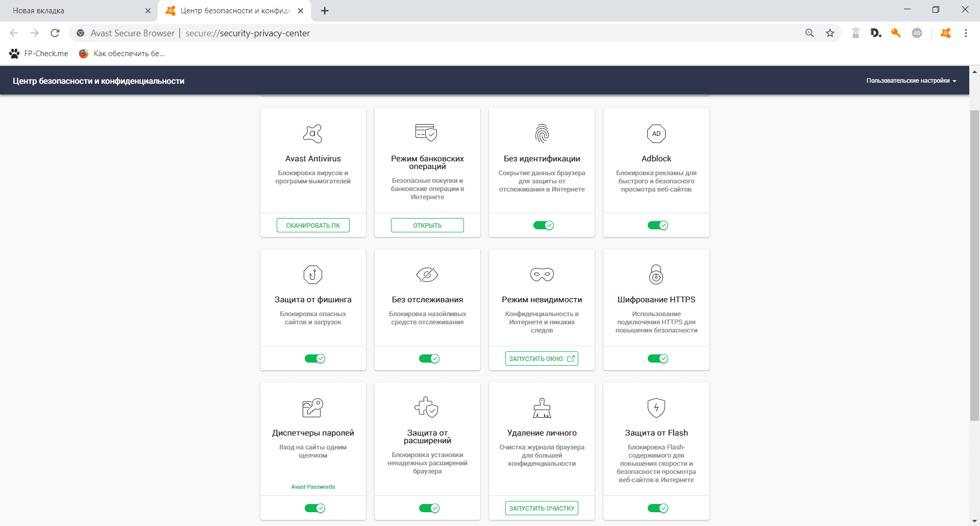Image resolution: width=980 pixels, height=526 pixels.
Task: Click the site info icon beside Avast Secure Browser
Action: (80, 33)
